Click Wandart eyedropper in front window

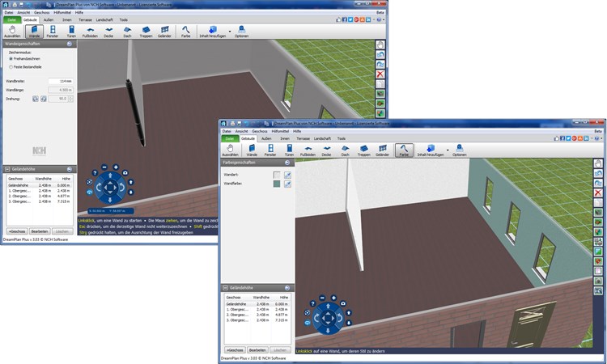[287, 176]
